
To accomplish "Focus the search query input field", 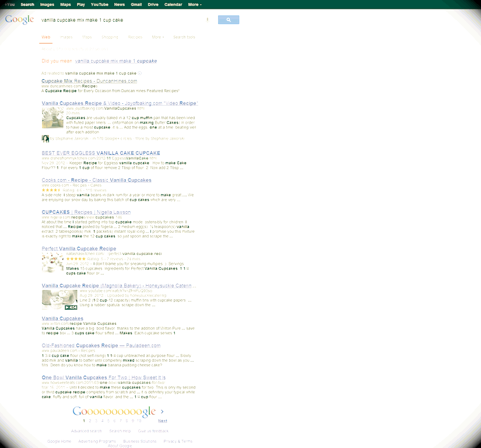I will tap(122, 20).
